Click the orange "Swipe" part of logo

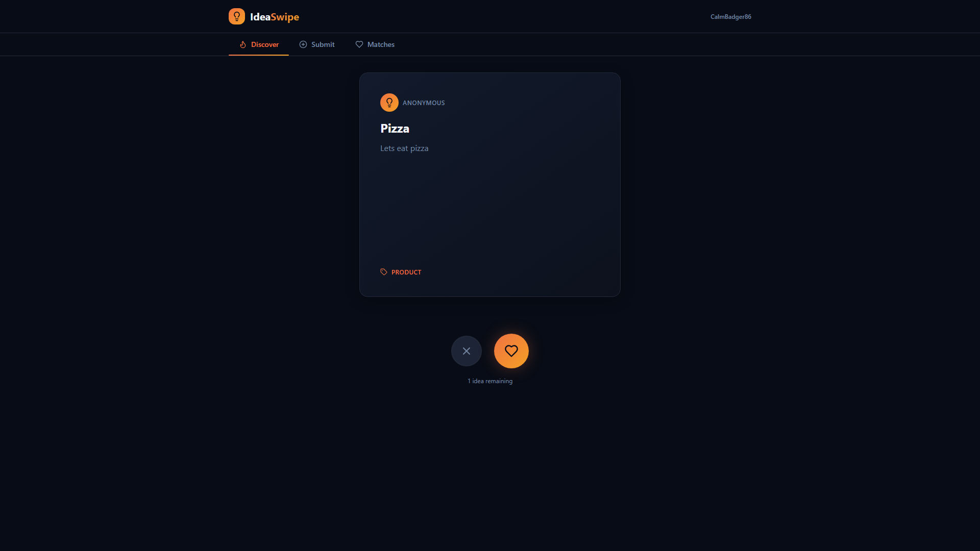285,17
